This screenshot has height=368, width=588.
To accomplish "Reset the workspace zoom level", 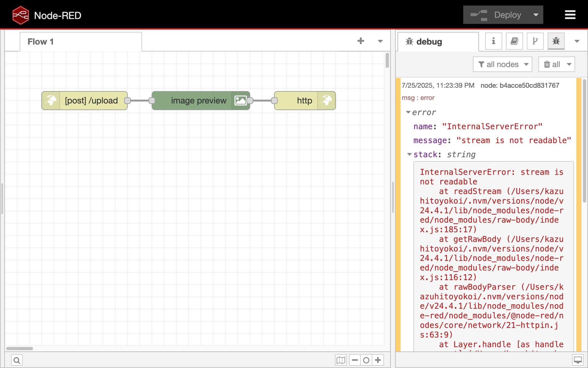I will click(x=366, y=360).
